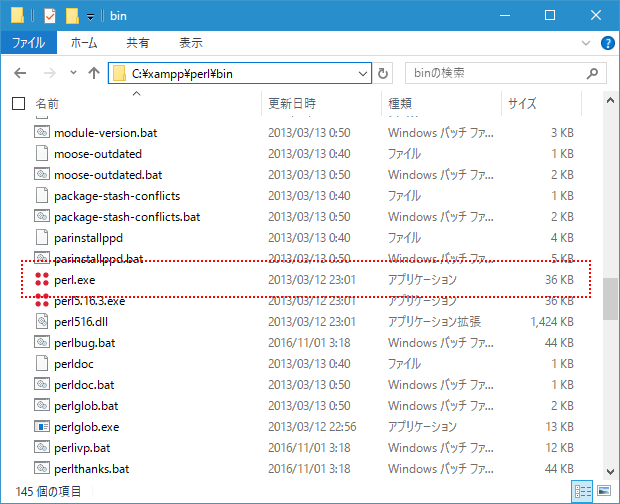
Task: Select the perldoc.bat file name
Action: click(x=84, y=385)
